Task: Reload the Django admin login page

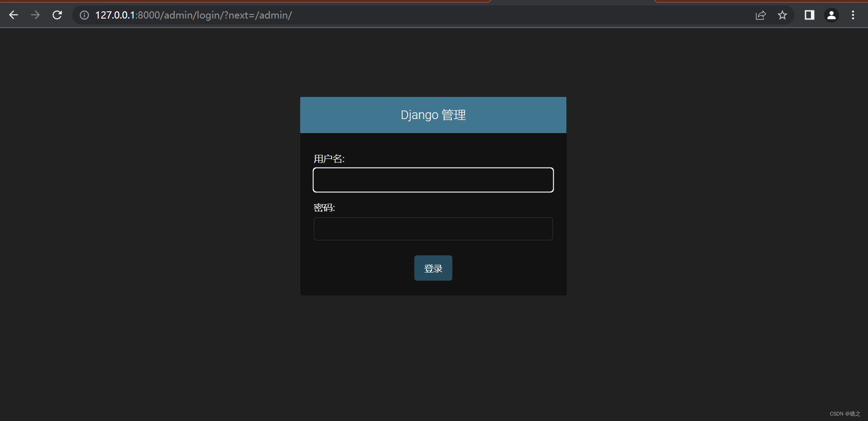Action: 57,15
